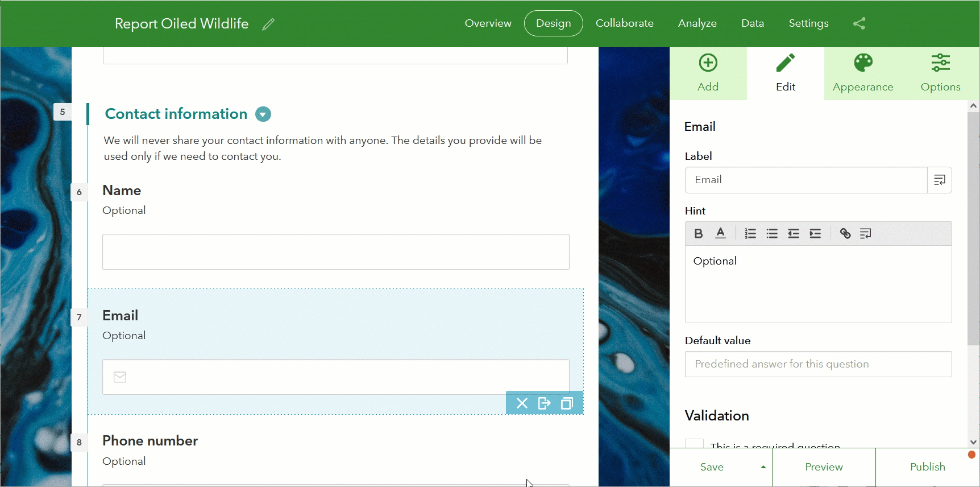Open the Add panel

708,73
